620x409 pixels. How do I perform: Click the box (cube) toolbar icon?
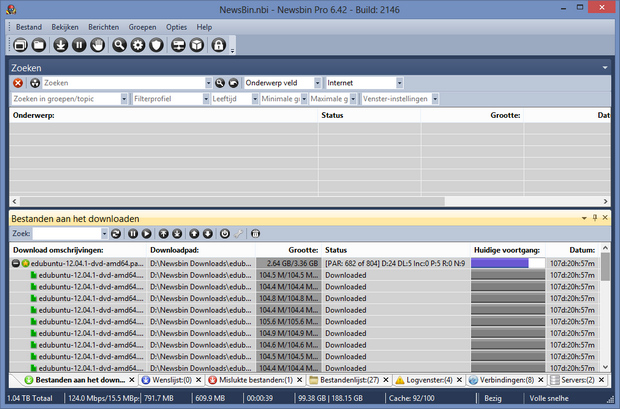pyautogui.click(x=197, y=45)
